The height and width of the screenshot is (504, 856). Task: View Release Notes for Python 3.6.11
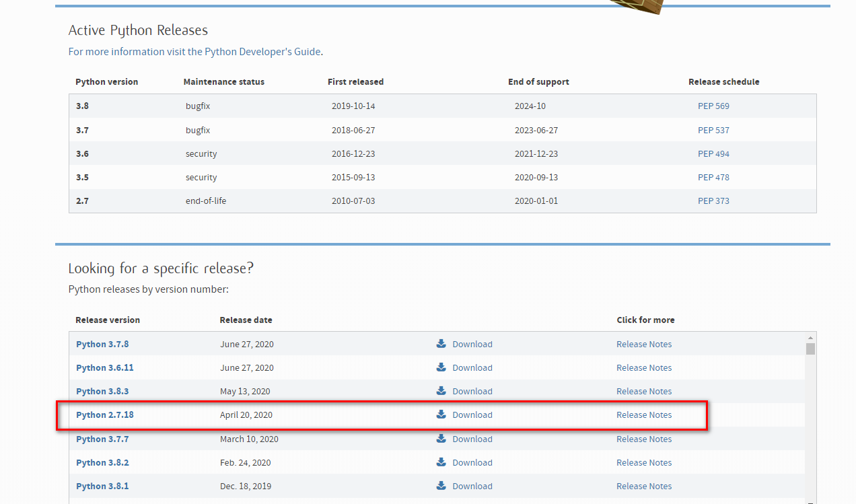coord(644,367)
